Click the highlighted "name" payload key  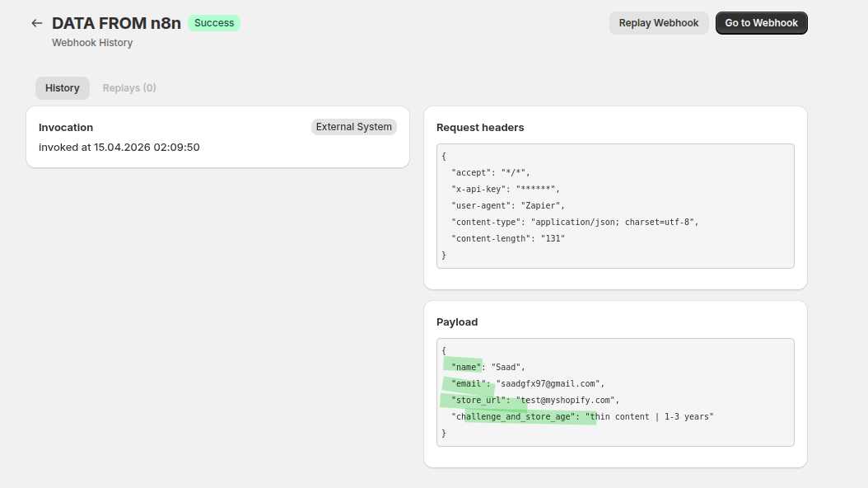coord(466,367)
